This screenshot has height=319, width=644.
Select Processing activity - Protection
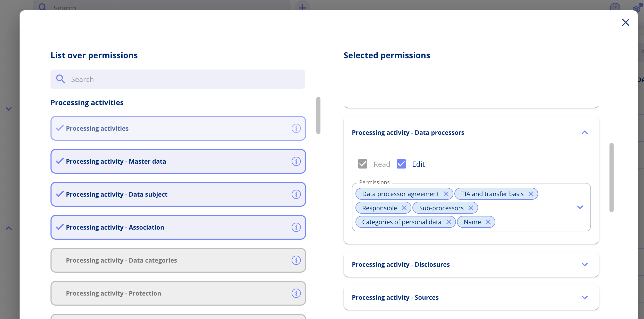178,293
